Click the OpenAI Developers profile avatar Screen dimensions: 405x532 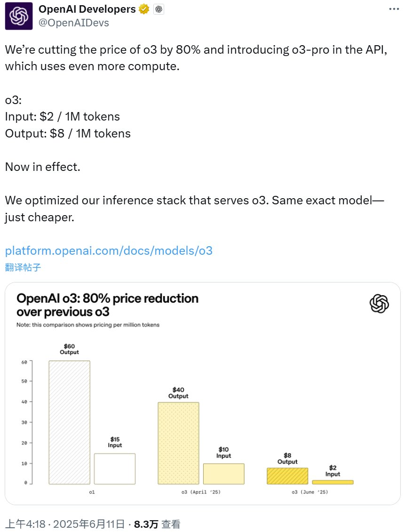pos(19,16)
